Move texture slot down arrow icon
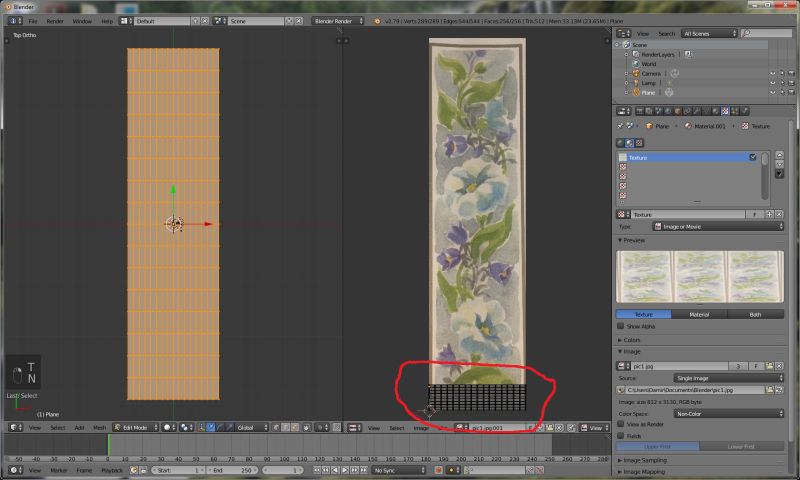 779,164
